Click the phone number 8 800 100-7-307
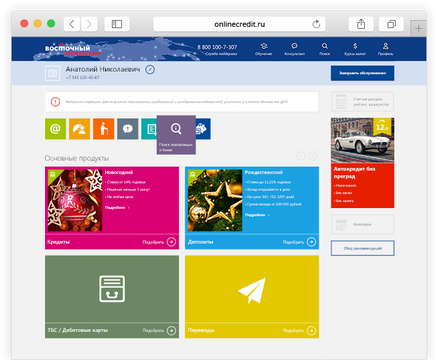 217,47
